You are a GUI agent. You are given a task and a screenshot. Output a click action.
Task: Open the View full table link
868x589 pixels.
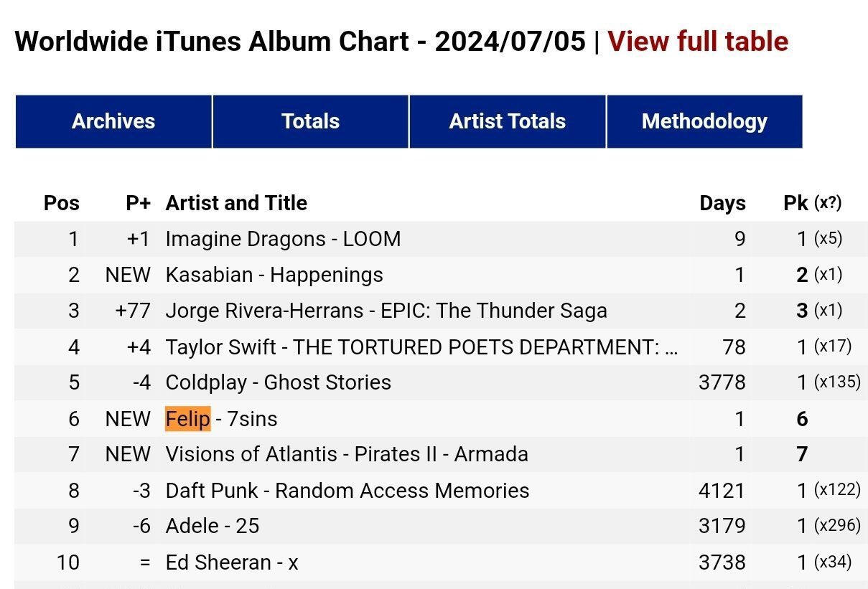(697, 42)
